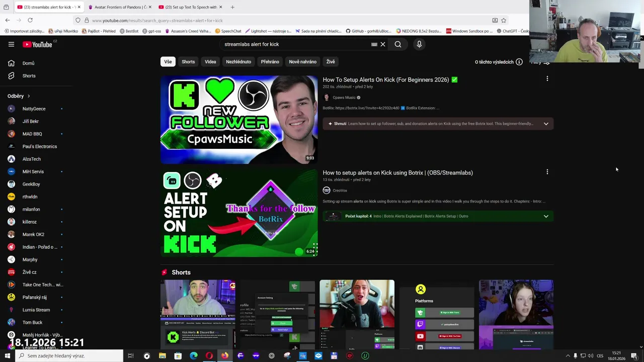644x362 pixels.
Task: Open Cpaws Music channel link
Action: pos(344,98)
